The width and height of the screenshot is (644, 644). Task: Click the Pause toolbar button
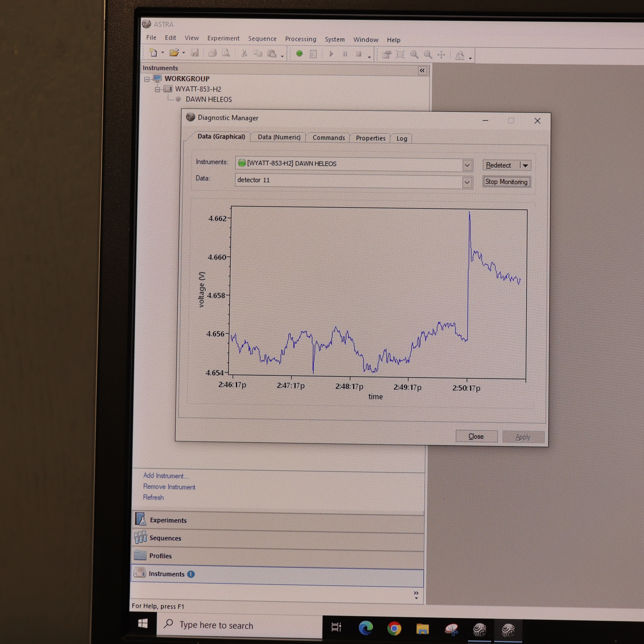click(345, 54)
